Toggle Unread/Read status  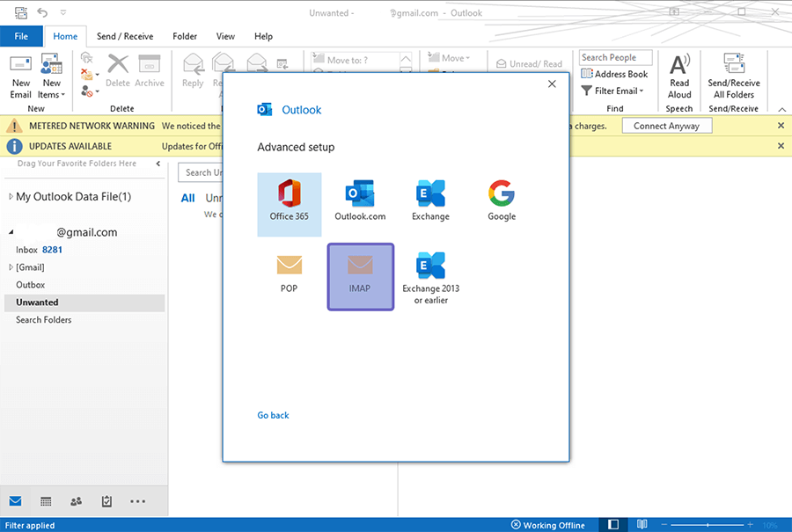[x=529, y=63]
